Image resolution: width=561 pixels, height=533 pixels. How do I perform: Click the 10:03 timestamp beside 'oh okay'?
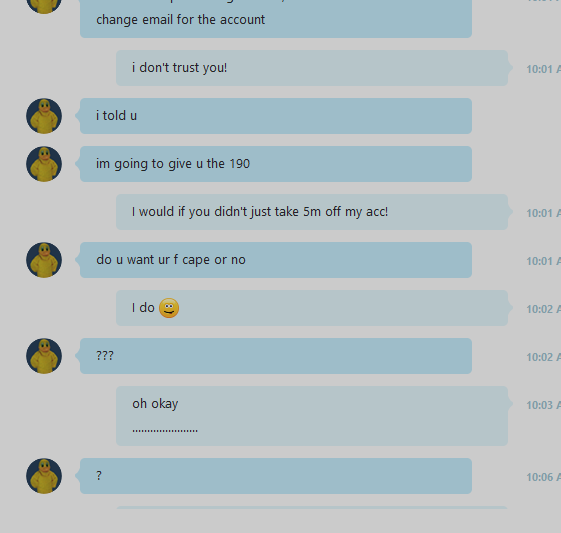(543, 405)
